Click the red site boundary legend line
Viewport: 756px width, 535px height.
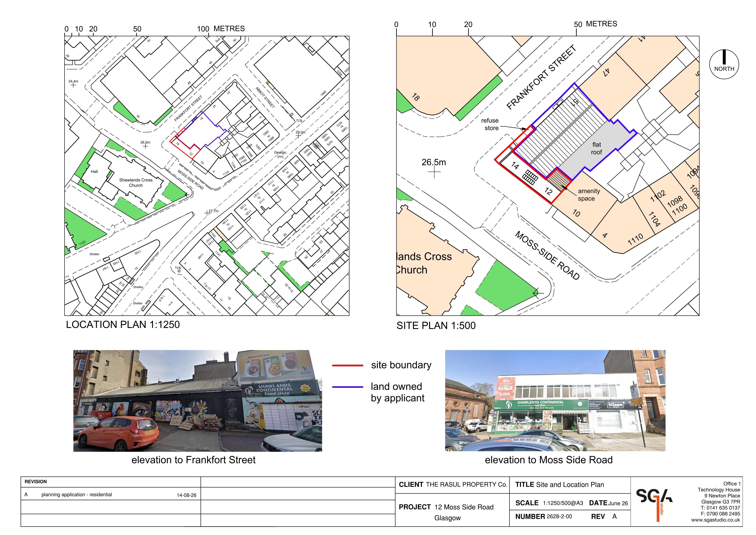pyautogui.click(x=348, y=366)
